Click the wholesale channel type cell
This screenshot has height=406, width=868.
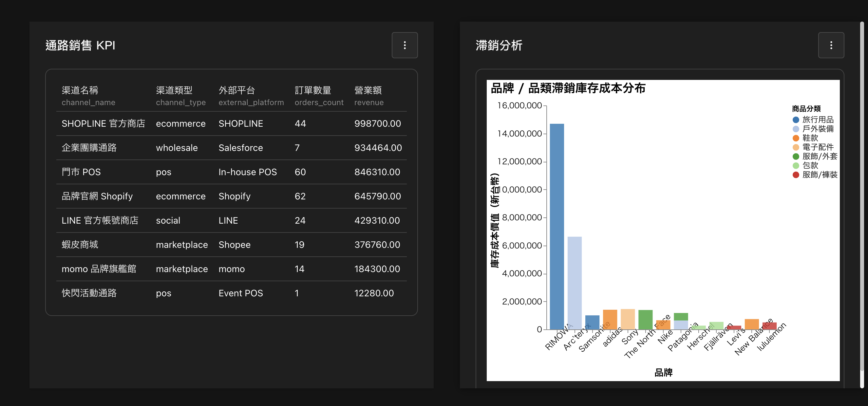click(x=177, y=148)
